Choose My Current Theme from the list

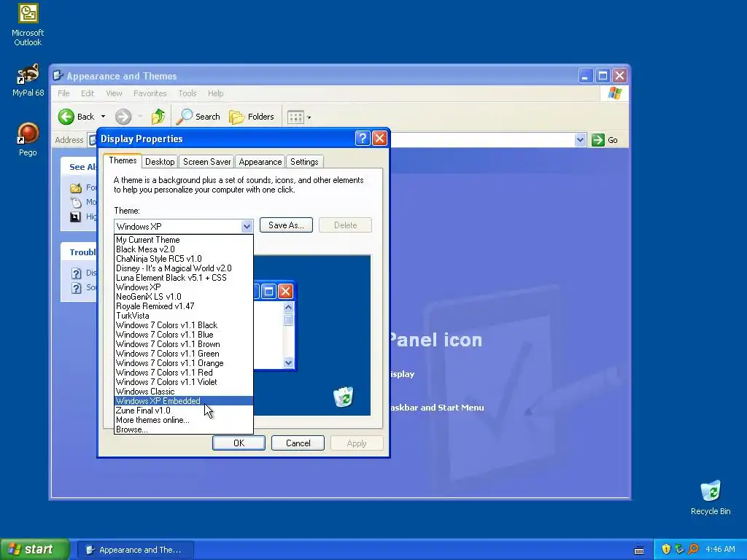click(x=184, y=240)
